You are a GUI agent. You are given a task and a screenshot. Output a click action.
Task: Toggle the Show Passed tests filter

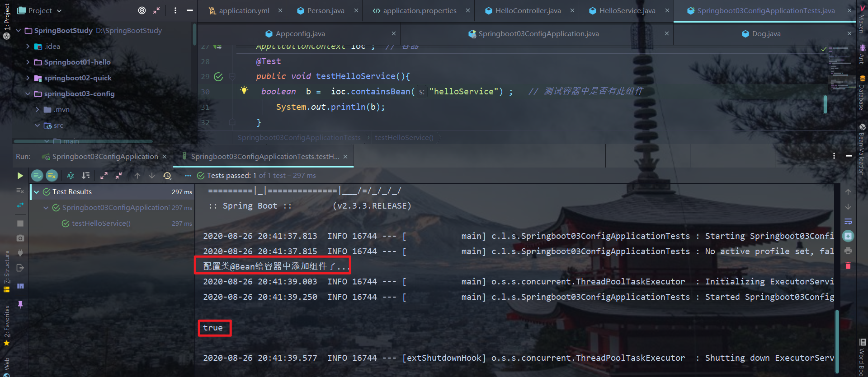(37, 176)
